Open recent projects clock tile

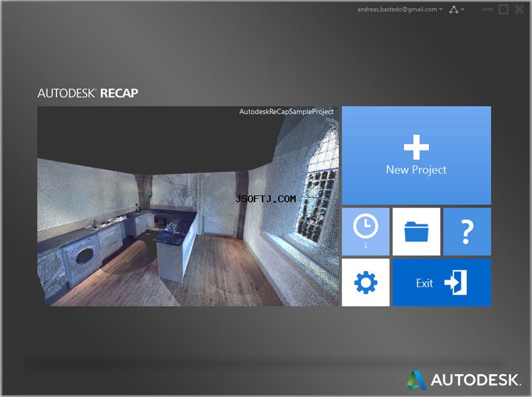[366, 231]
